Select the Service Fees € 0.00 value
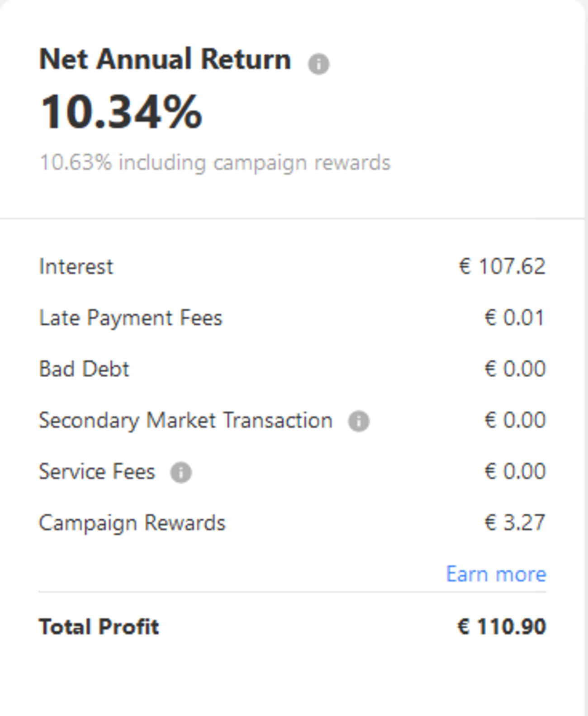 515,471
